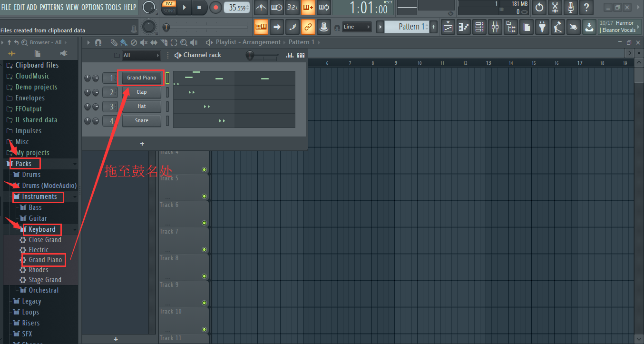Screen dimensions: 644x344
Task: Click the Hat channel button
Action: click(142, 106)
